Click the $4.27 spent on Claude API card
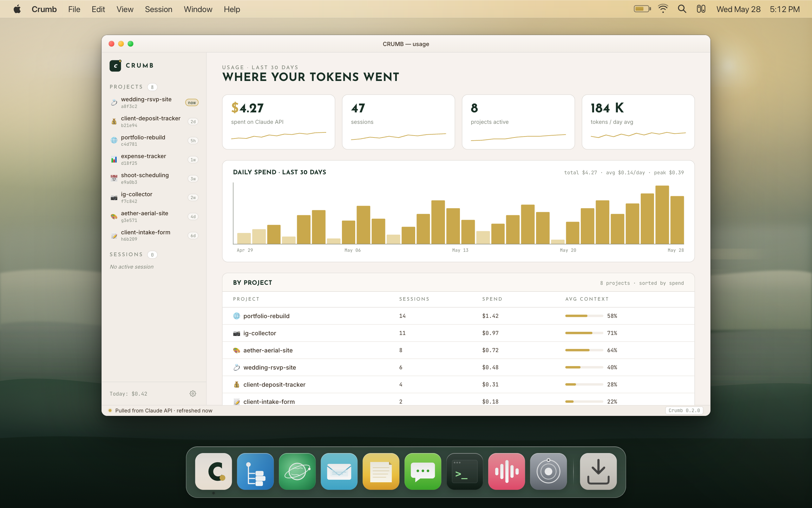 coord(278,122)
